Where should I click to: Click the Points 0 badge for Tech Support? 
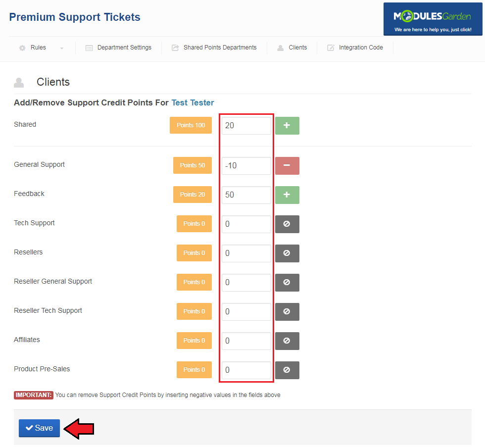194,224
